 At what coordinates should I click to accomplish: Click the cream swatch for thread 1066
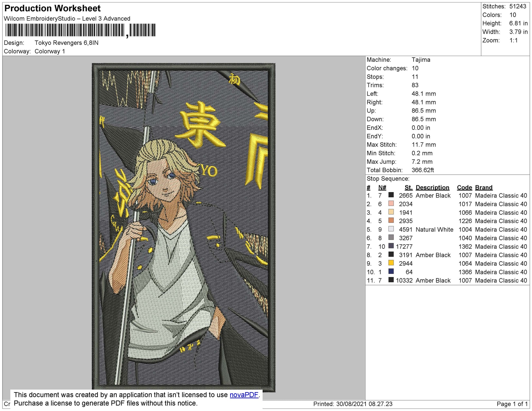391,212
